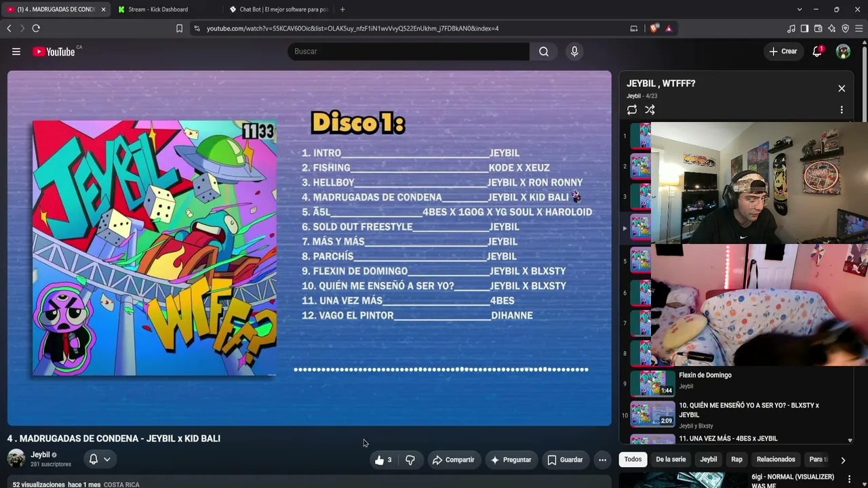
Task: Open the 2:09 playlist video thumbnail
Action: point(652,413)
